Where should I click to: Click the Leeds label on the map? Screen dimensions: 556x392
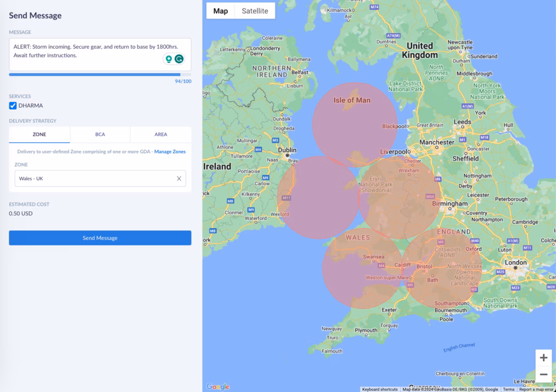pos(463,122)
